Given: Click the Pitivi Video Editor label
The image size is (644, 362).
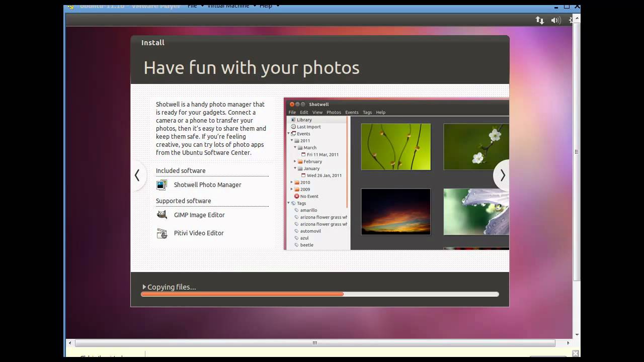Looking at the screenshot, I should (199, 233).
